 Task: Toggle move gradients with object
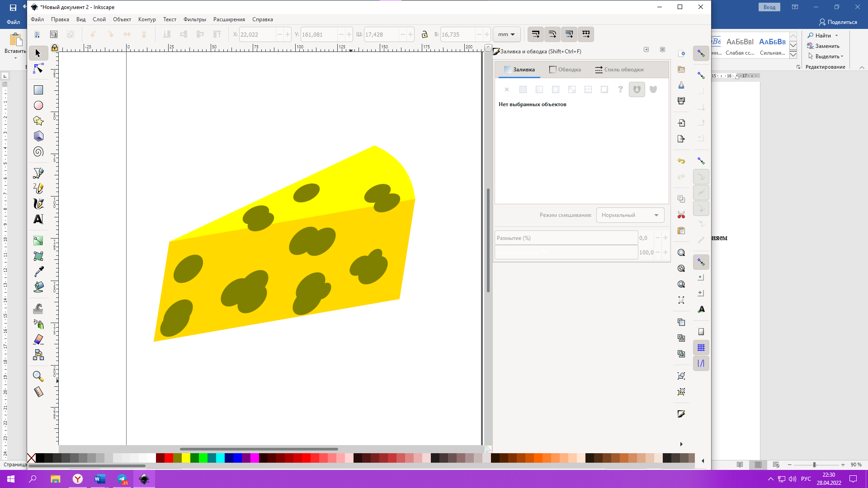(569, 34)
